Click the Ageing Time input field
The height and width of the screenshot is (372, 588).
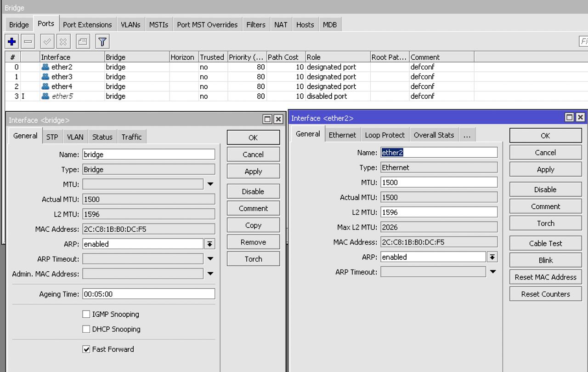click(149, 294)
